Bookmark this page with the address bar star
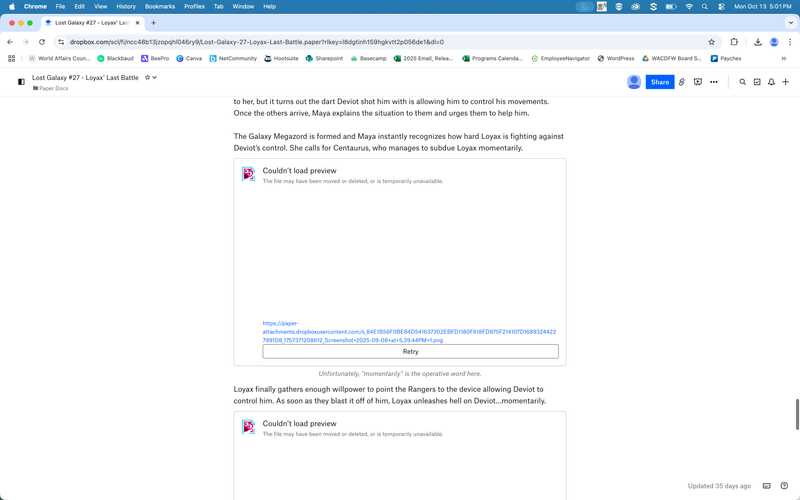Viewport: 800px width, 500px height. click(711, 42)
